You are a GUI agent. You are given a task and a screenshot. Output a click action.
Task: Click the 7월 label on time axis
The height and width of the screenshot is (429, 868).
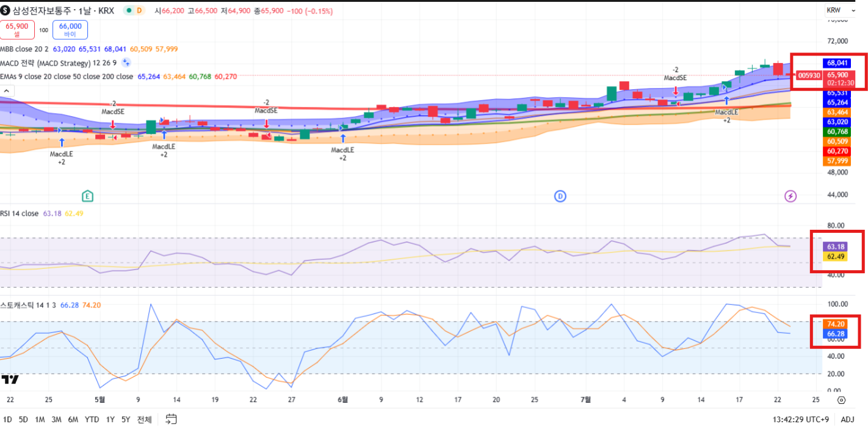point(585,400)
